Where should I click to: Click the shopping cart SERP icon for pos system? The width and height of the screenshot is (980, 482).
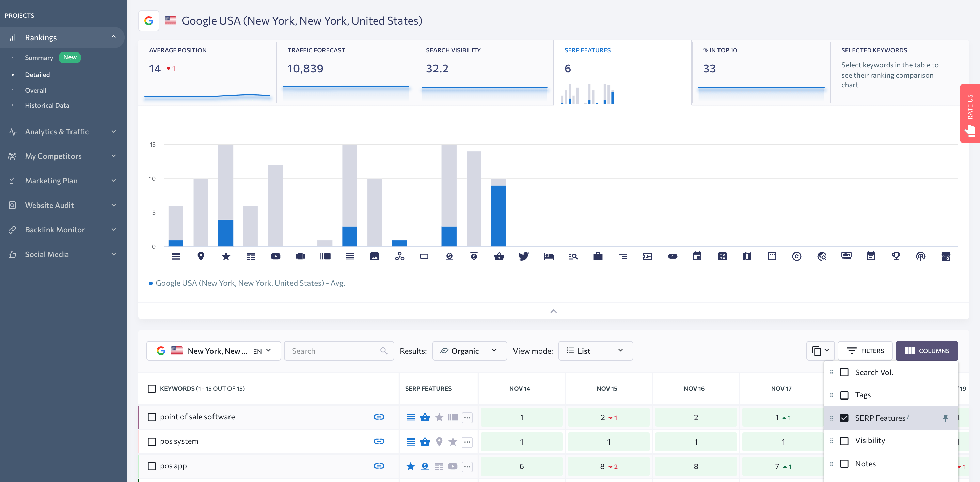[x=425, y=441]
